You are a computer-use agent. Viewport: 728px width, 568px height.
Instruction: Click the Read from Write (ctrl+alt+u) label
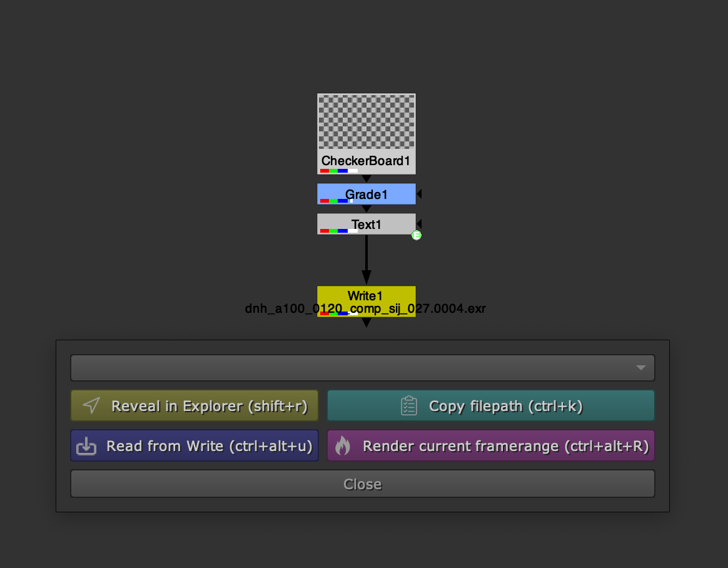tap(209, 446)
